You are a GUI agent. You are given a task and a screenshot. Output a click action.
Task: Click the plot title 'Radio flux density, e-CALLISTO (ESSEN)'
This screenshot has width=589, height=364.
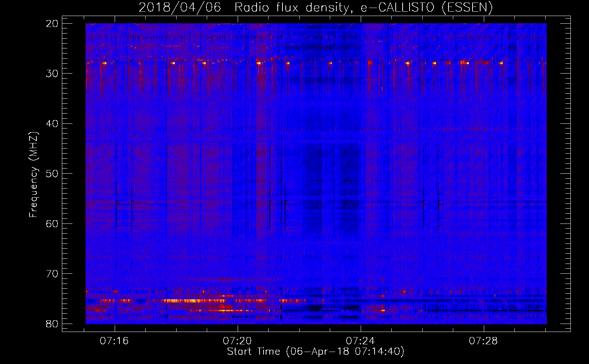(x=363, y=8)
